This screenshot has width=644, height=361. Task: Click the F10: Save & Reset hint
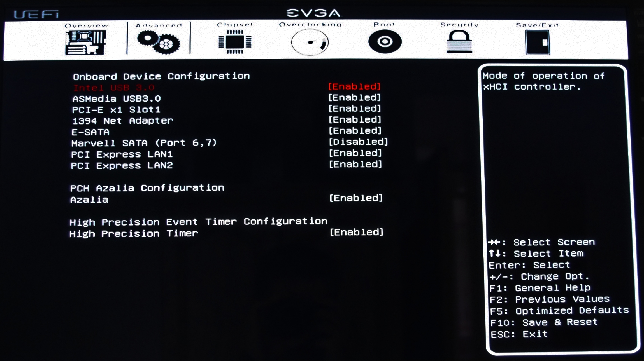[x=544, y=322]
